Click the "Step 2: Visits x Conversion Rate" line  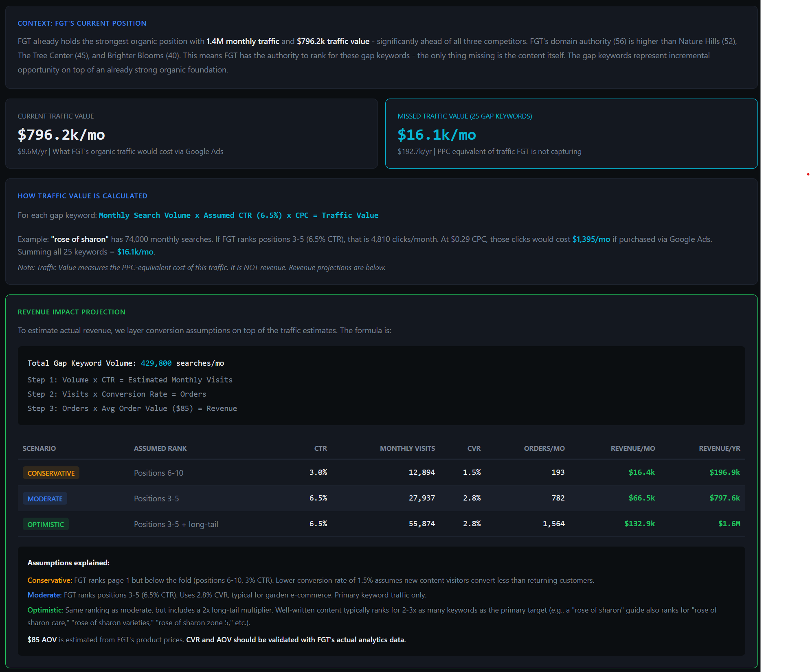click(117, 394)
